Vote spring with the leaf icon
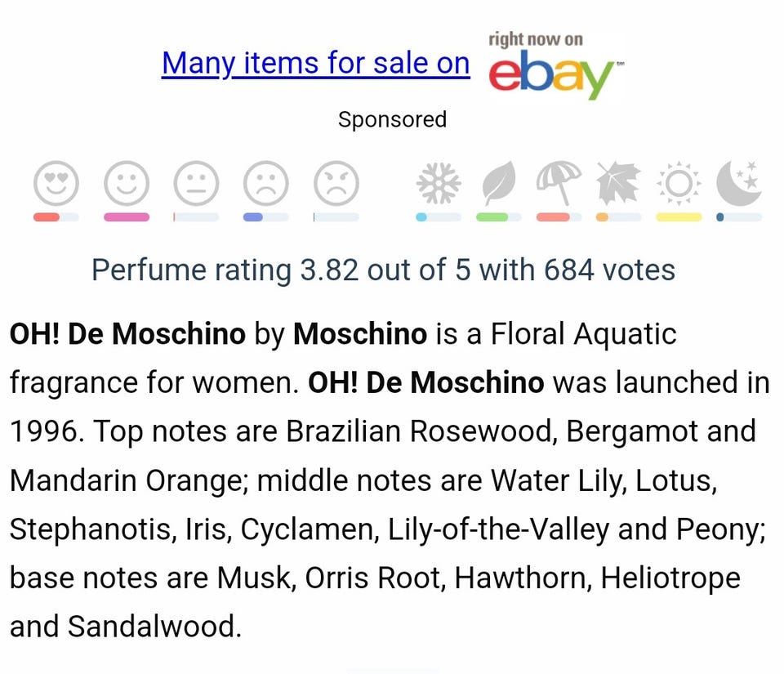 (x=498, y=184)
